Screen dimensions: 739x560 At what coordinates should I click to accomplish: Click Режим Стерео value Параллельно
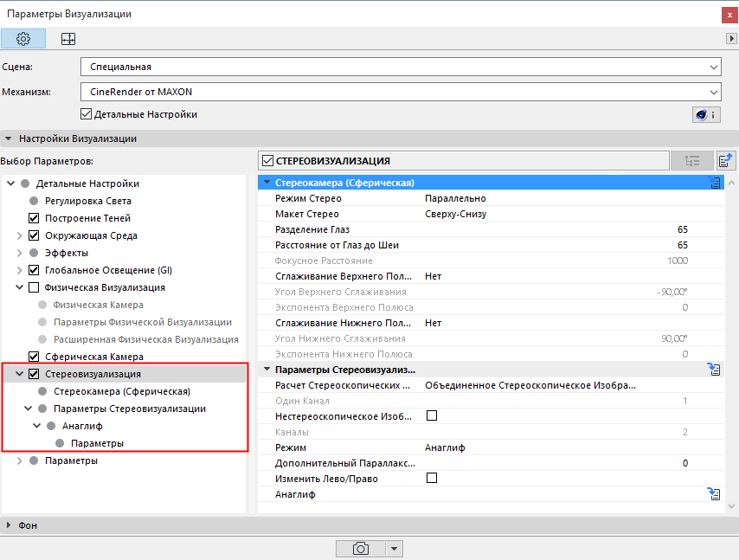(x=455, y=198)
